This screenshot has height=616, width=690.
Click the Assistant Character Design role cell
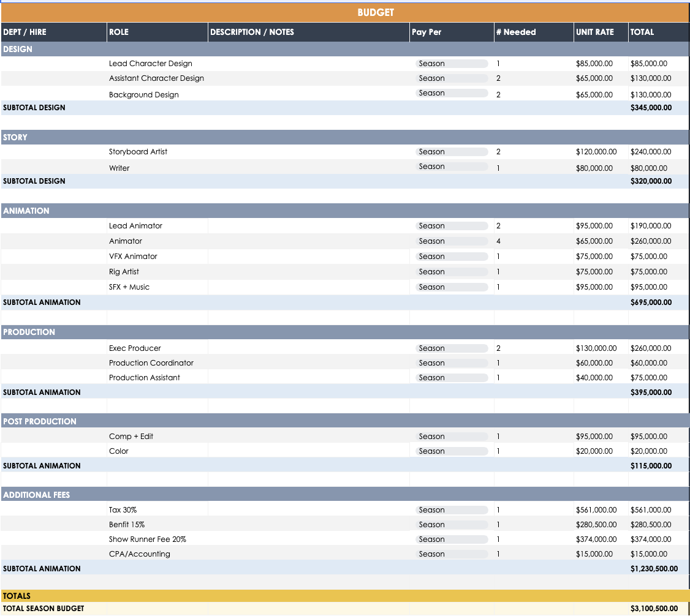tap(157, 78)
